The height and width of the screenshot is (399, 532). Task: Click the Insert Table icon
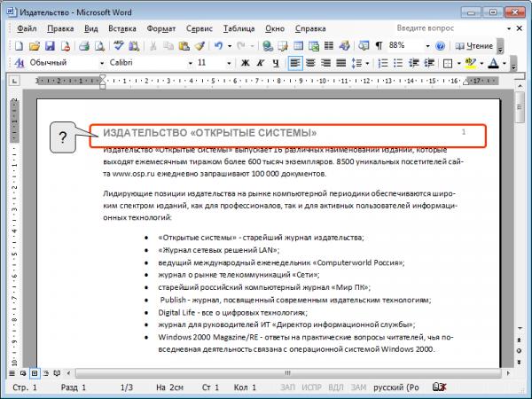tap(299, 46)
